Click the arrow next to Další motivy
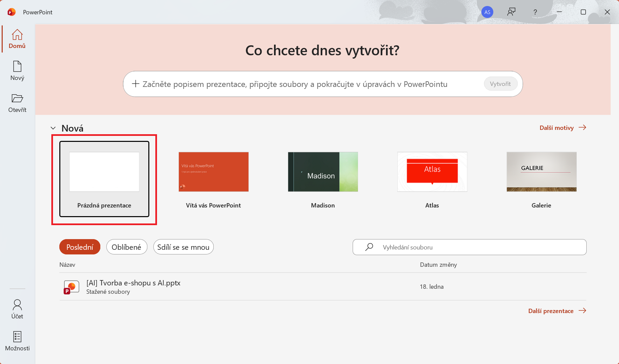 (x=582, y=128)
